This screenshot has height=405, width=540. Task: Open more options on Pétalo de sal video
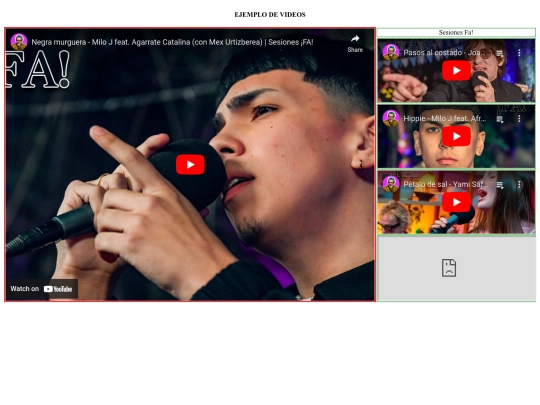pyautogui.click(x=519, y=185)
